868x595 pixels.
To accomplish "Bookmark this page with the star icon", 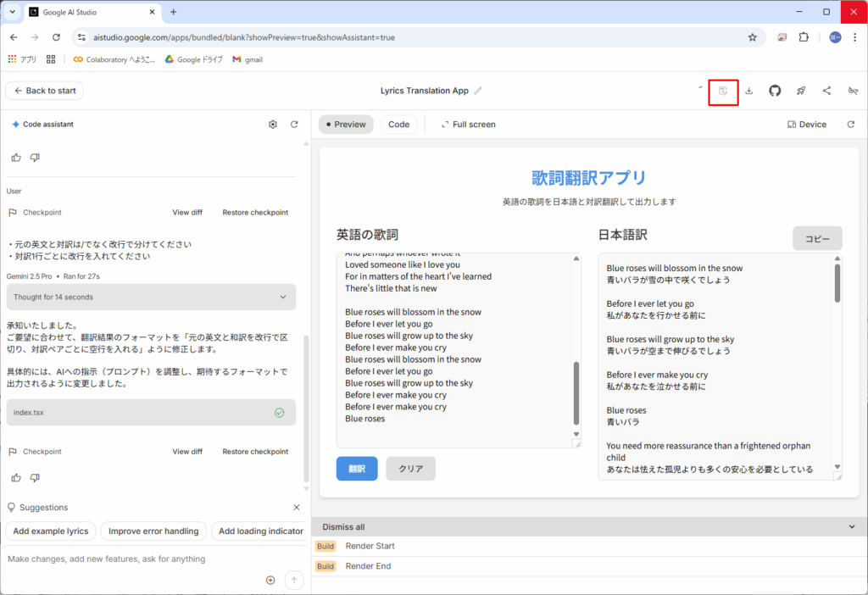I will pos(753,37).
